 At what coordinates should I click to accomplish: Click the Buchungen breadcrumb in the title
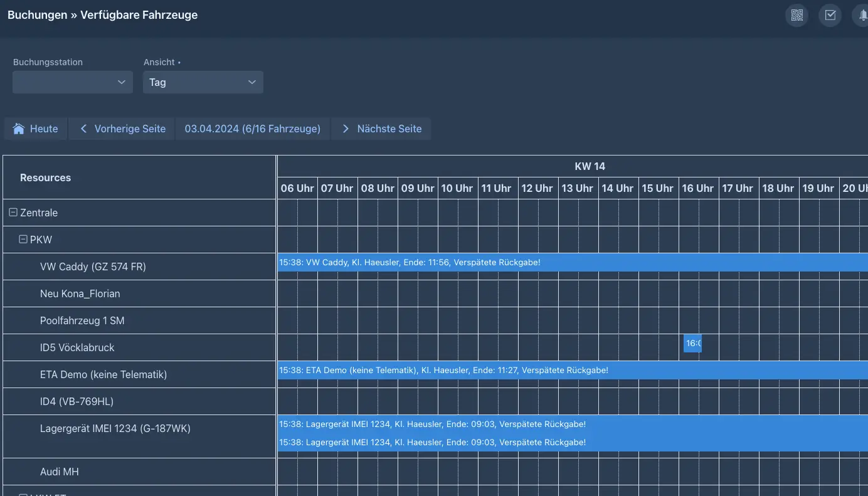(x=37, y=15)
